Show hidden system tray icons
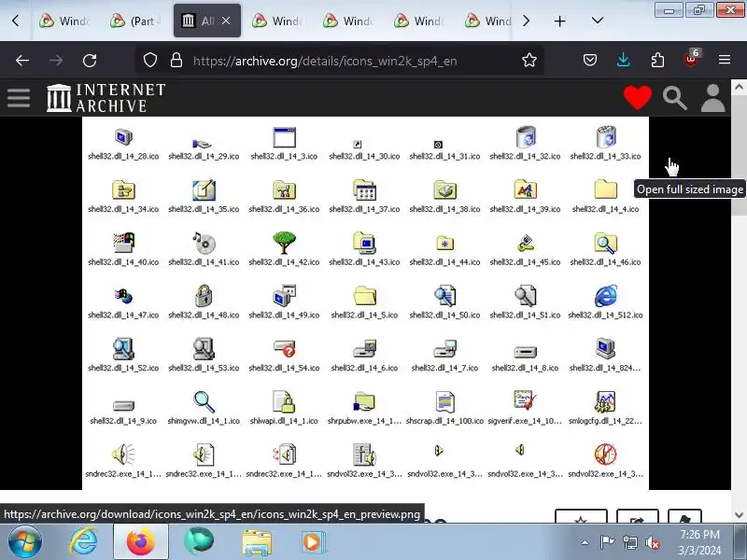 (x=585, y=542)
